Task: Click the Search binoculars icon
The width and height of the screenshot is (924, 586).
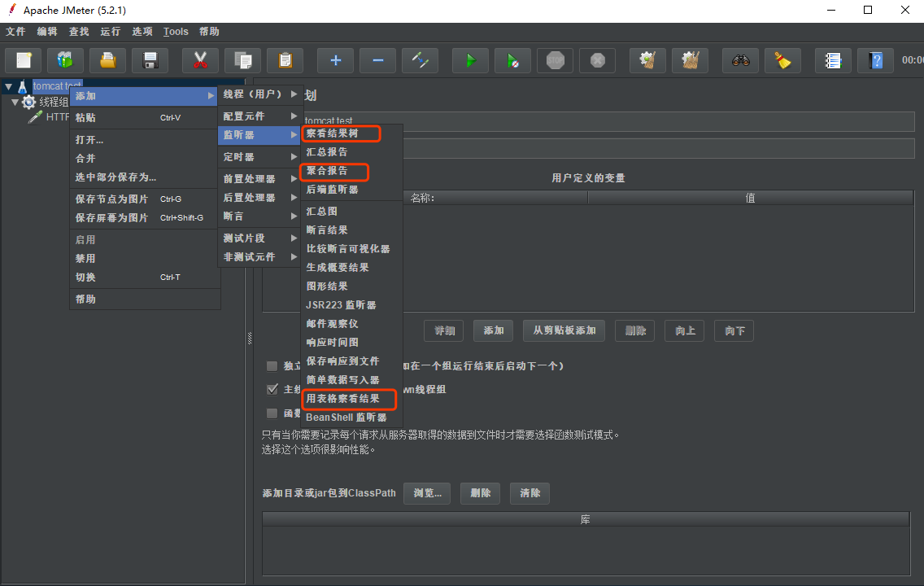Action: [x=740, y=60]
